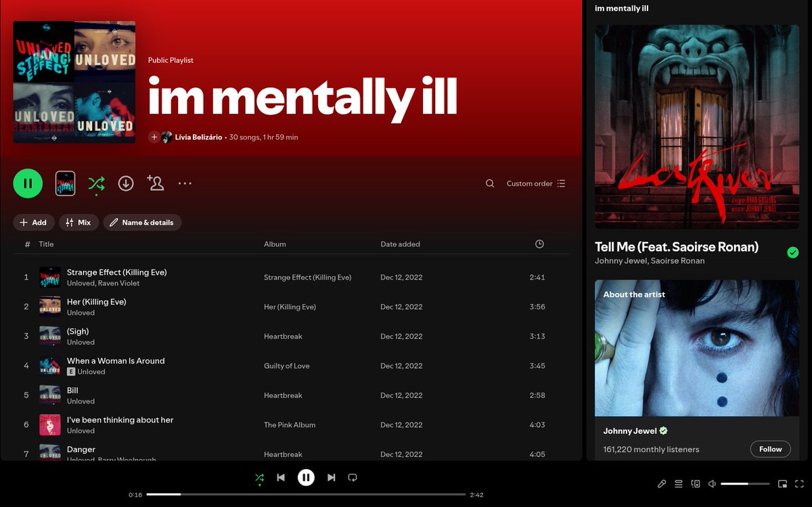Screen dimensions: 812x507
Task: Open Tell Me (Feat. Saoirse Ronan) song title
Action: [677, 246]
